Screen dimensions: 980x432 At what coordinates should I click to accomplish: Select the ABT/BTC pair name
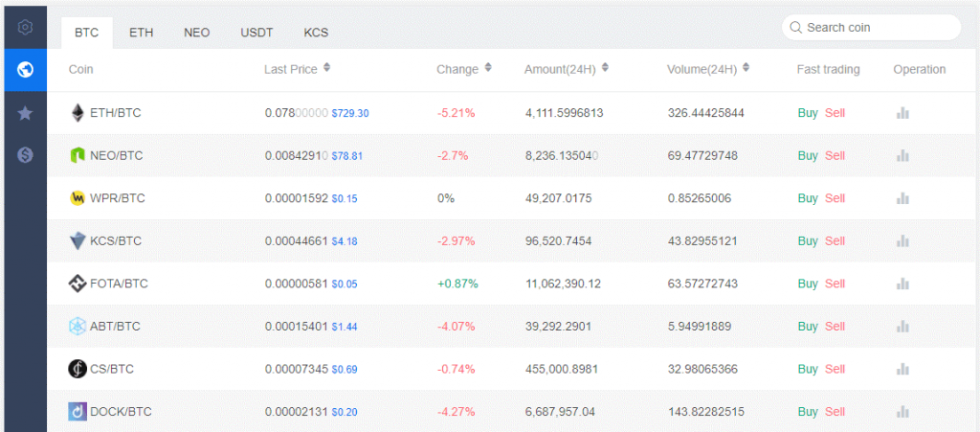point(115,327)
